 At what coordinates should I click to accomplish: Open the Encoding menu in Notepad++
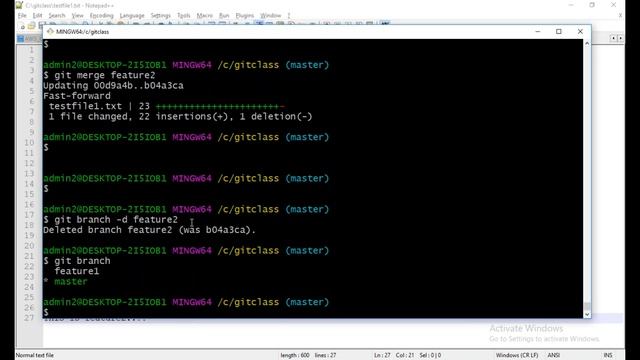[x=102, y=16]
